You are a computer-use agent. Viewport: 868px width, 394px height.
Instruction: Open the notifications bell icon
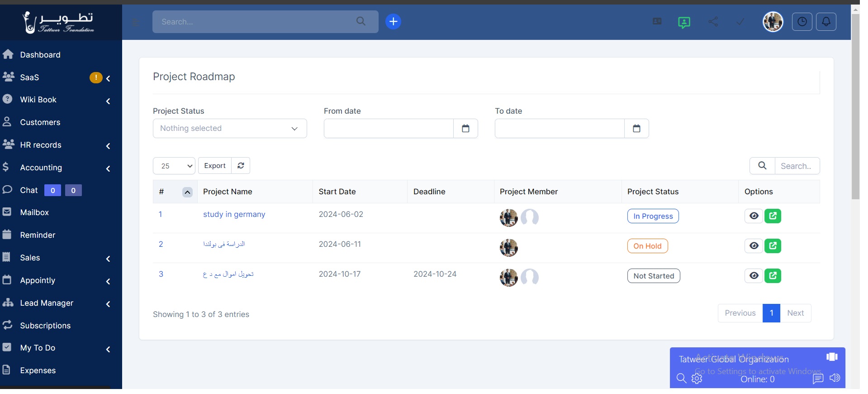point(825,22)
